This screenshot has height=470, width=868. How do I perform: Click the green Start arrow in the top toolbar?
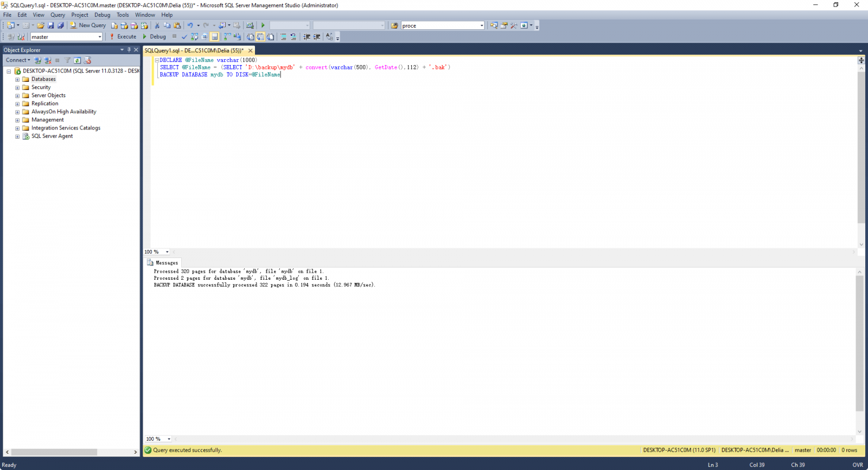pyautogui.click(x=263, y=25)
